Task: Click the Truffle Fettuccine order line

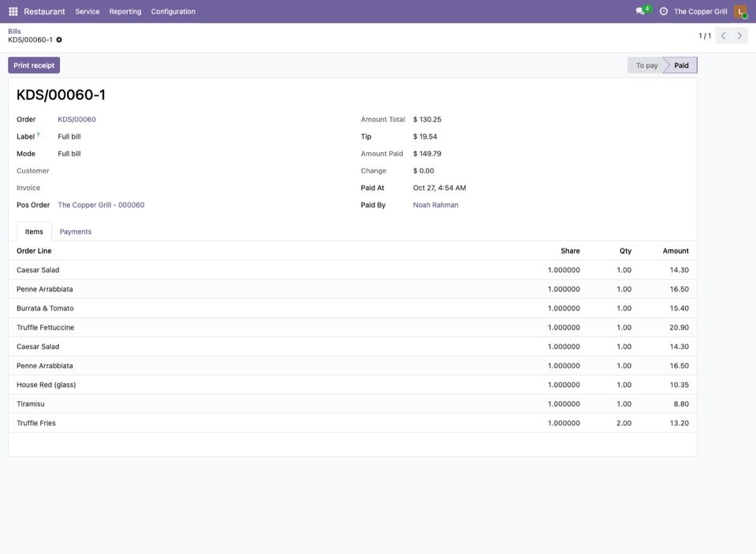Action: click(x=352, y=327)
